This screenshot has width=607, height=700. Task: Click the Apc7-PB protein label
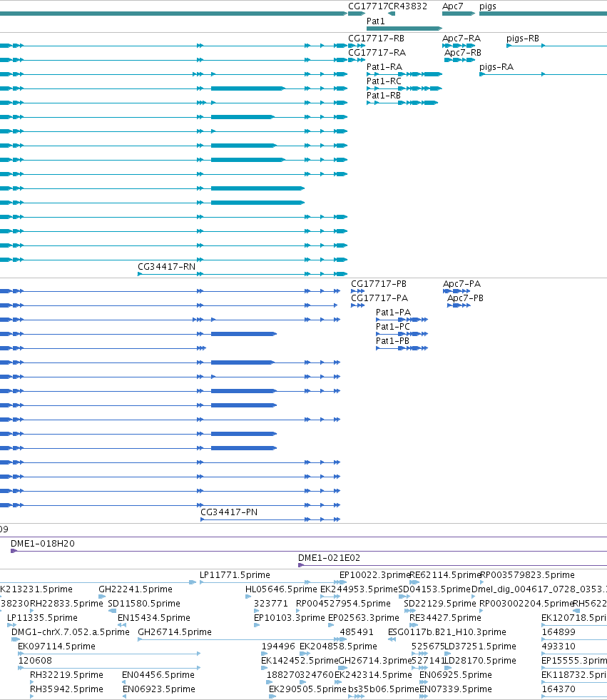click(465, 298)
